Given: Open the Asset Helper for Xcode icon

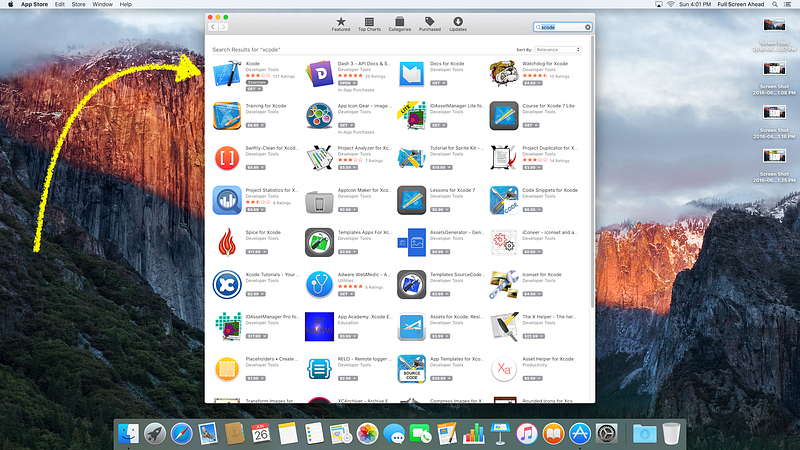Looking at the screenshot, I should tap(504, 369).
